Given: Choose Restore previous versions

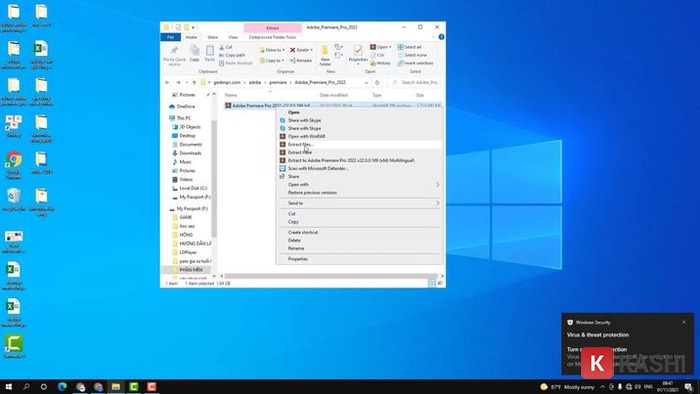Looking at the screenshot, I should [x=360, y=192].
